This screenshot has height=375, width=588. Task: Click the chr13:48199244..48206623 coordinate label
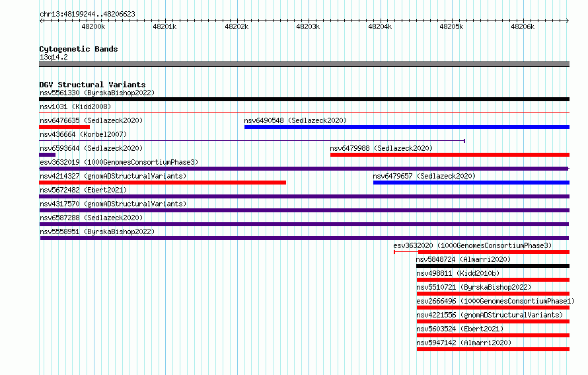click(87, 14)
